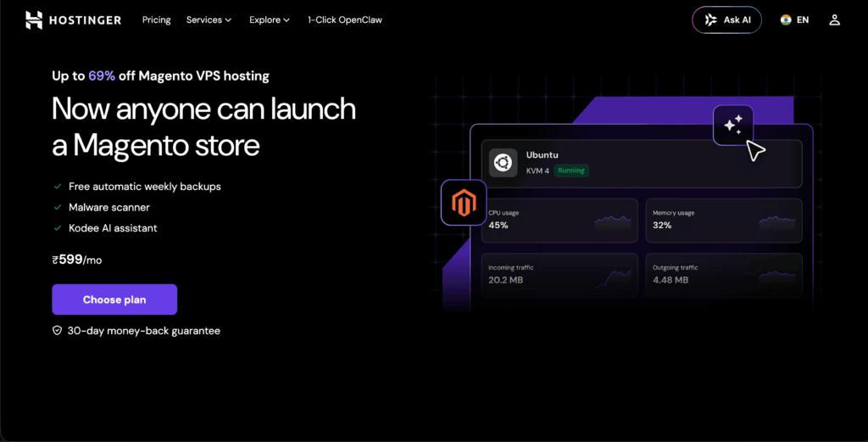Click the Ask AI sparkle icon
The image size is (868, 442).
pyautogui.click(x=711, y=20)
